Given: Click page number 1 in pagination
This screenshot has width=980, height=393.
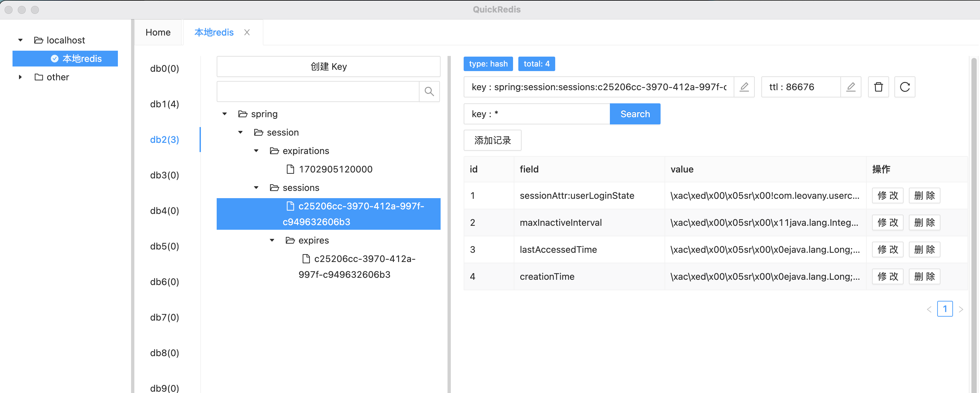Looking at the screenshot, I should [945, 309].
